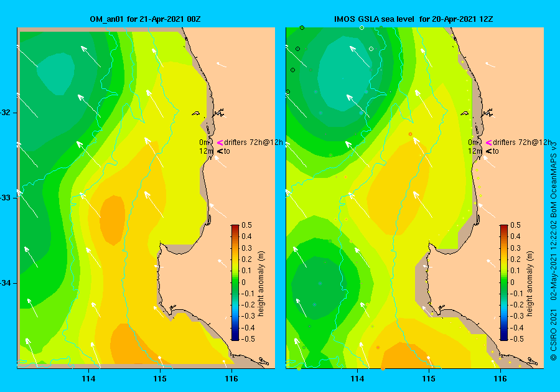Click the '-33' latitude axis label
Screen dimensions: 560x392
click(6, 198)
